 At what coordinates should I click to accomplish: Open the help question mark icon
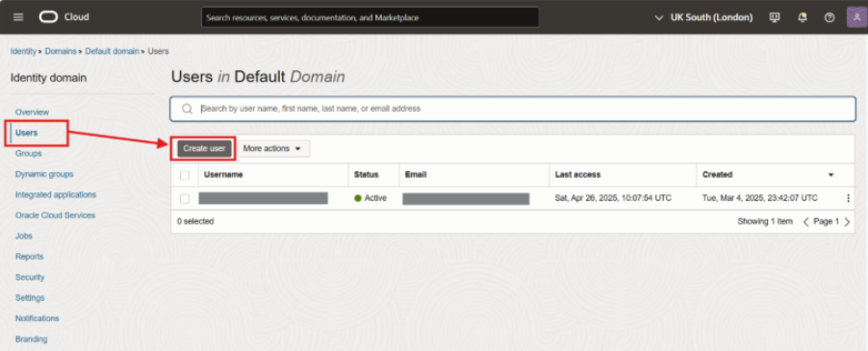click(830, 17)
